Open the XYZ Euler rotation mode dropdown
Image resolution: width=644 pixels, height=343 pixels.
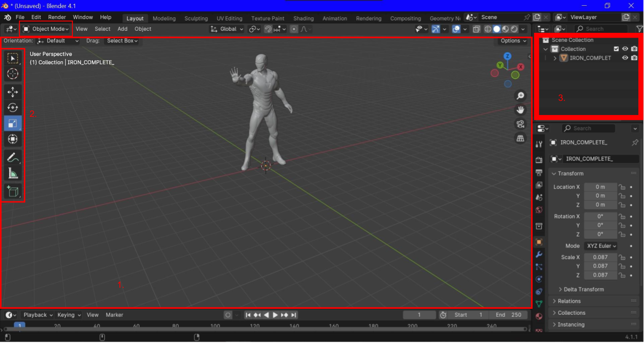point(601,246)
